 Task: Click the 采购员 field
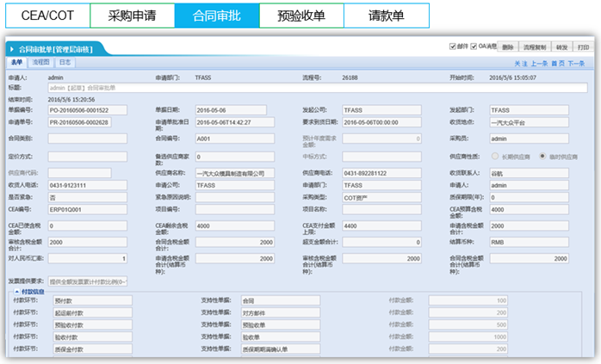(x=529, y=139)
